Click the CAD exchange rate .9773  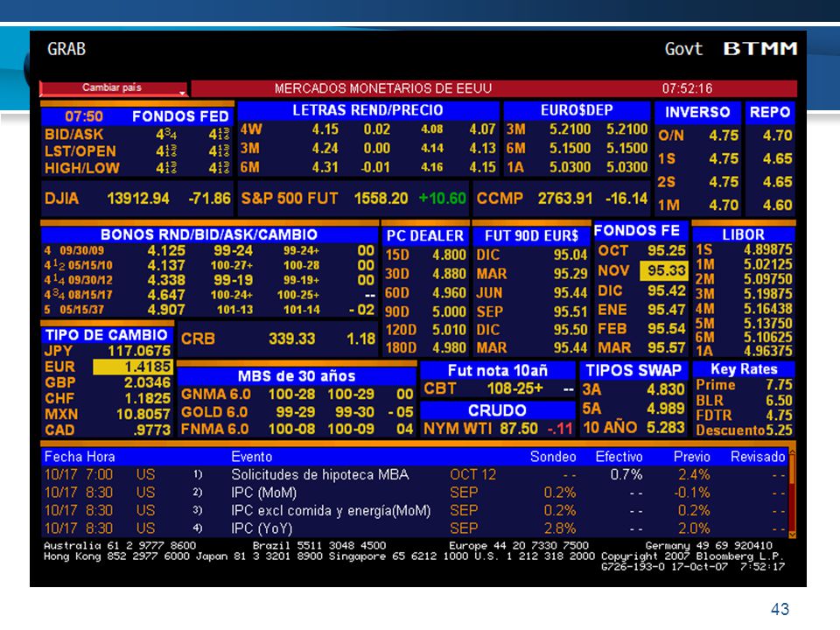pos(153,430)
